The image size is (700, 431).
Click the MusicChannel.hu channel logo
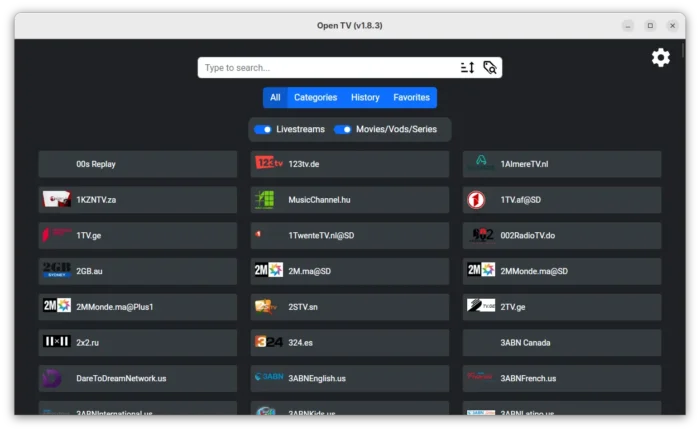tap(265, 200)
